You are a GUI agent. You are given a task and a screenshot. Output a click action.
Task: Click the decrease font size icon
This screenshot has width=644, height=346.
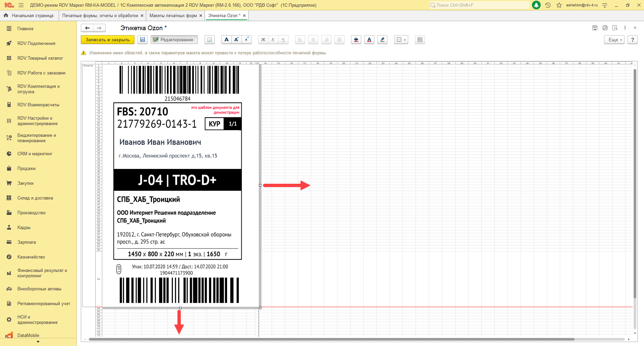point(247,40)
